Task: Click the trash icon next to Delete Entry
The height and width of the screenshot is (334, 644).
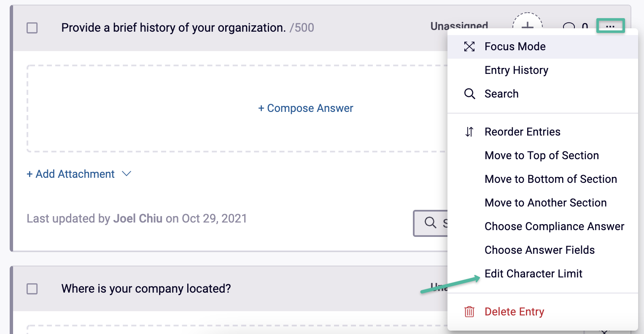Action: click(469, 311)
